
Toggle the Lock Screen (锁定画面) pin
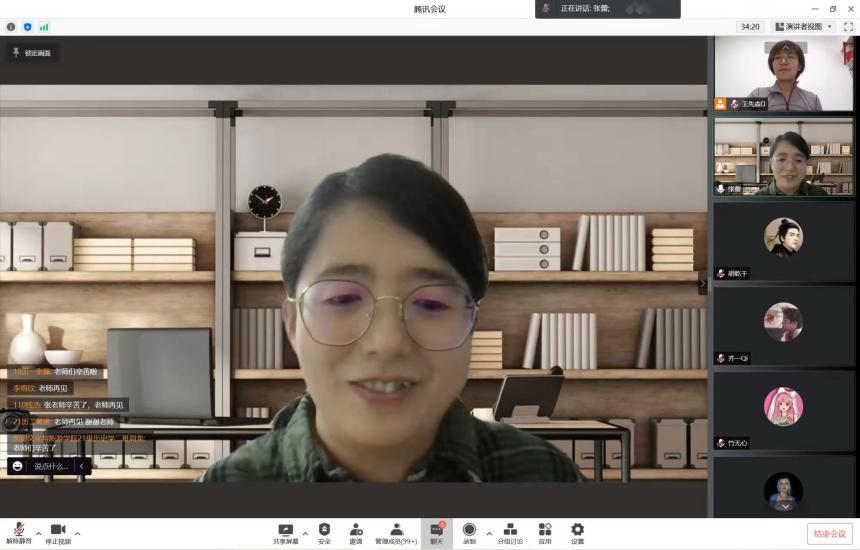30,53
